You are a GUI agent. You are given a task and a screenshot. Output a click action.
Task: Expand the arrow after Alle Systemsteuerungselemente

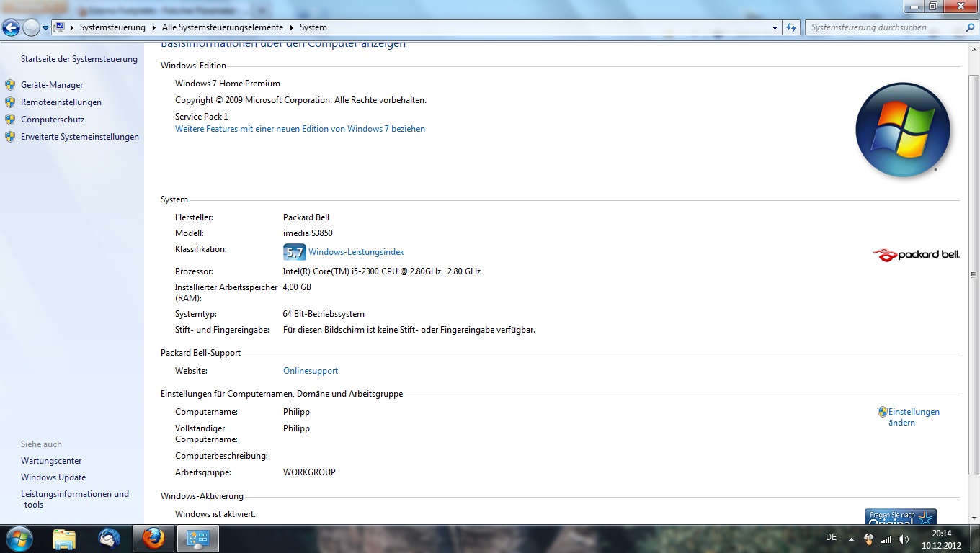pos(292,27)
